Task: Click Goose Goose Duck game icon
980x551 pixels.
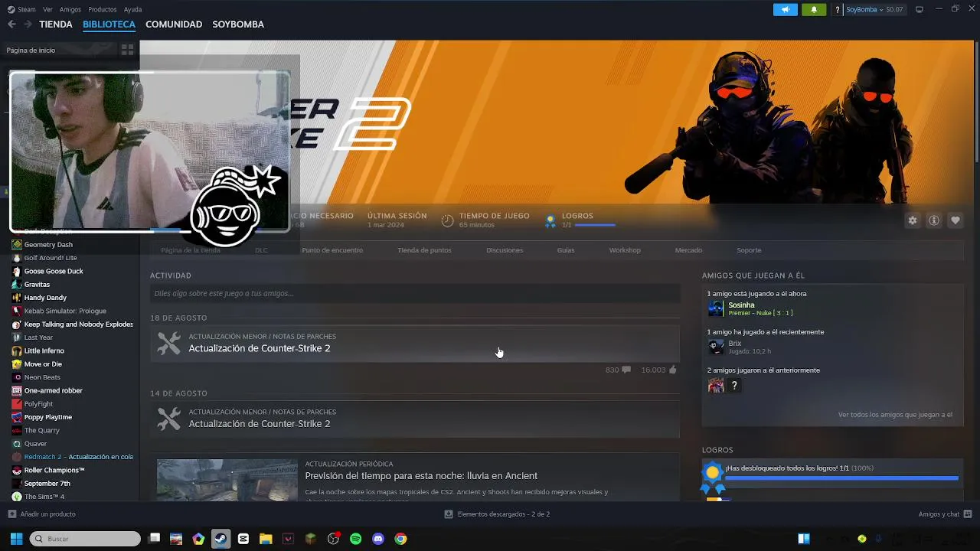Action: coord(17,271)
